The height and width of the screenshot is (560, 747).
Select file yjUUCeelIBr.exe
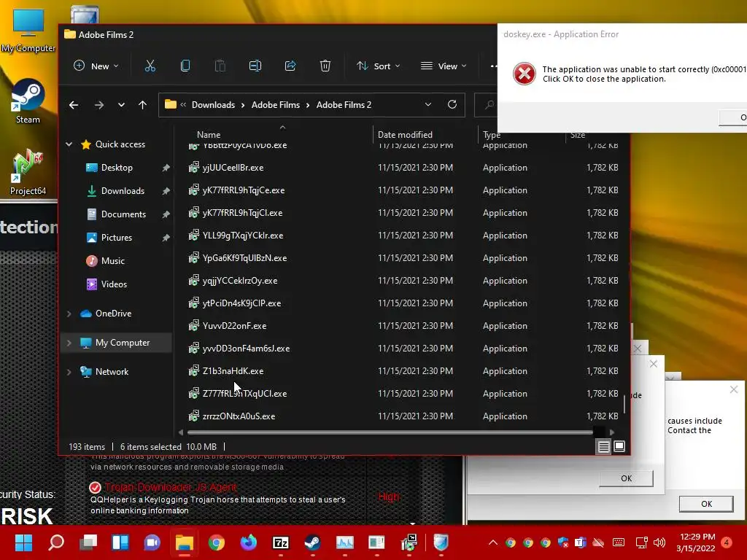coord(233,168)
